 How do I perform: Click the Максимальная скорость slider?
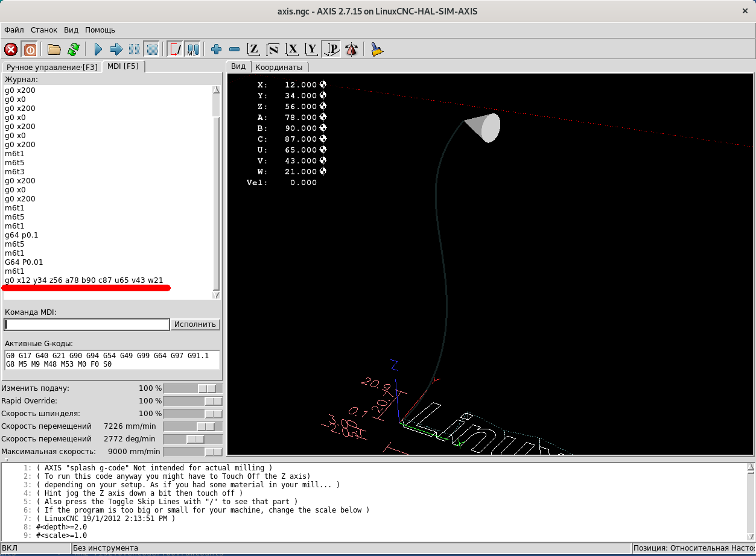click(213, 452)
